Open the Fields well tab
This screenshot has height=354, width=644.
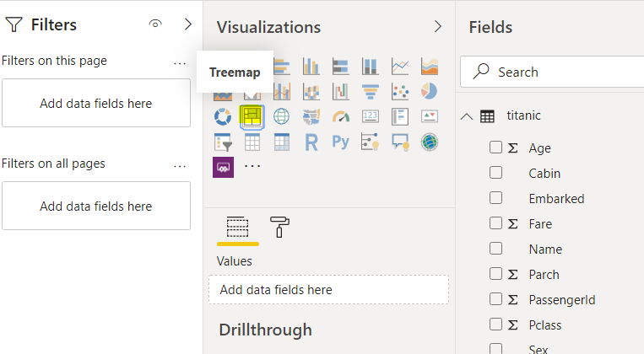tap(237, 226)
